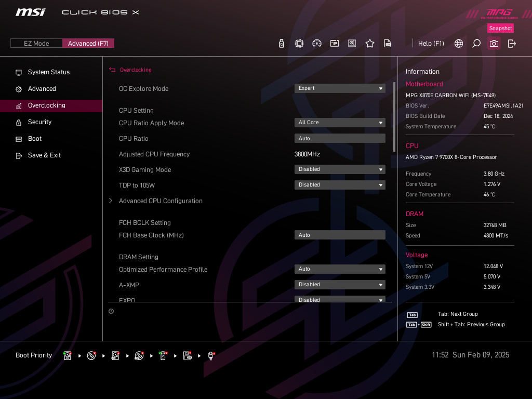Open the X3D Gaming Mode dropdown

pyautogui.click(x=340, y=169)
